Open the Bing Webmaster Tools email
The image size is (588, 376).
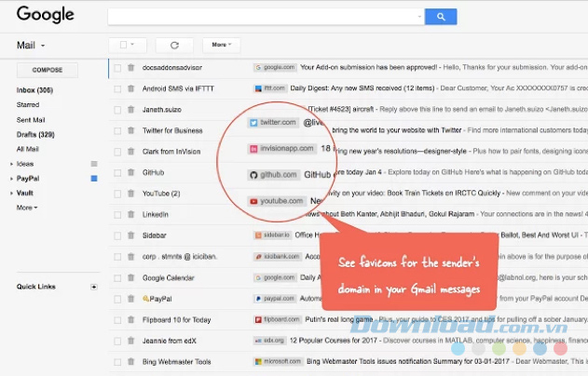pyautogui.click(x=349, y=362)
